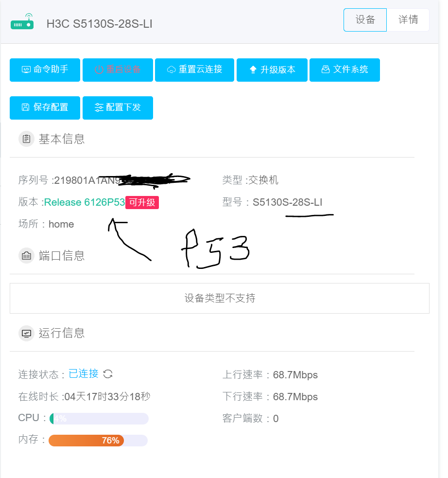Click the 内存 76% memory usage bar

coord(98,441)
